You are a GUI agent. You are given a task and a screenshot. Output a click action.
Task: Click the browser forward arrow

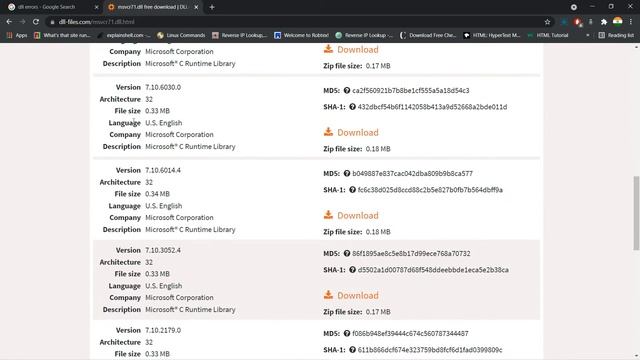click(x=22, y=22)
